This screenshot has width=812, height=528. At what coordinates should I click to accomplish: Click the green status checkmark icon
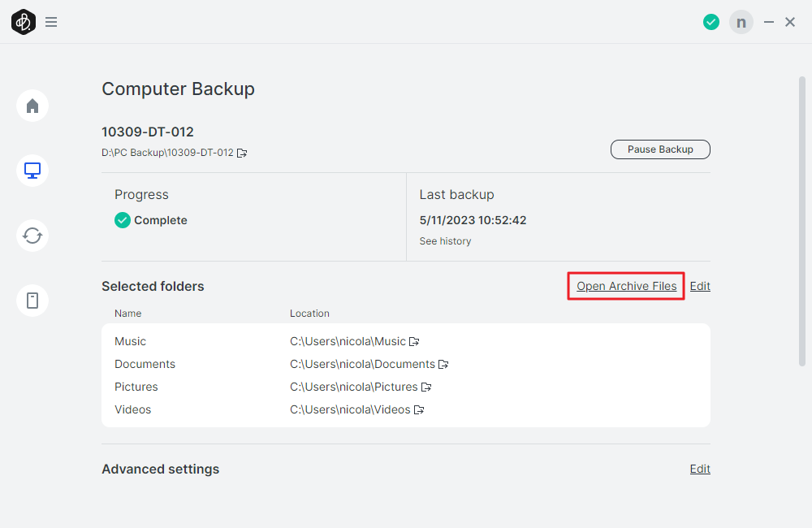711,22
